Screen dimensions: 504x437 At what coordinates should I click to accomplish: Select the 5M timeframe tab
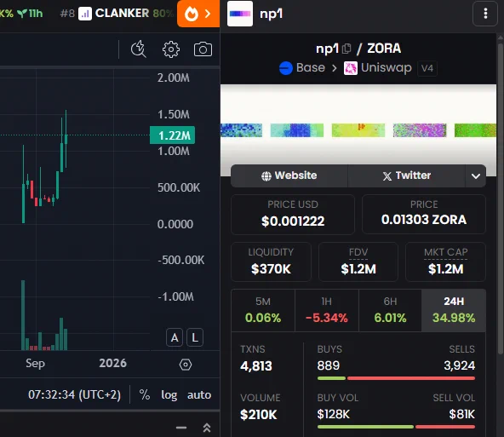click(263, 310)
